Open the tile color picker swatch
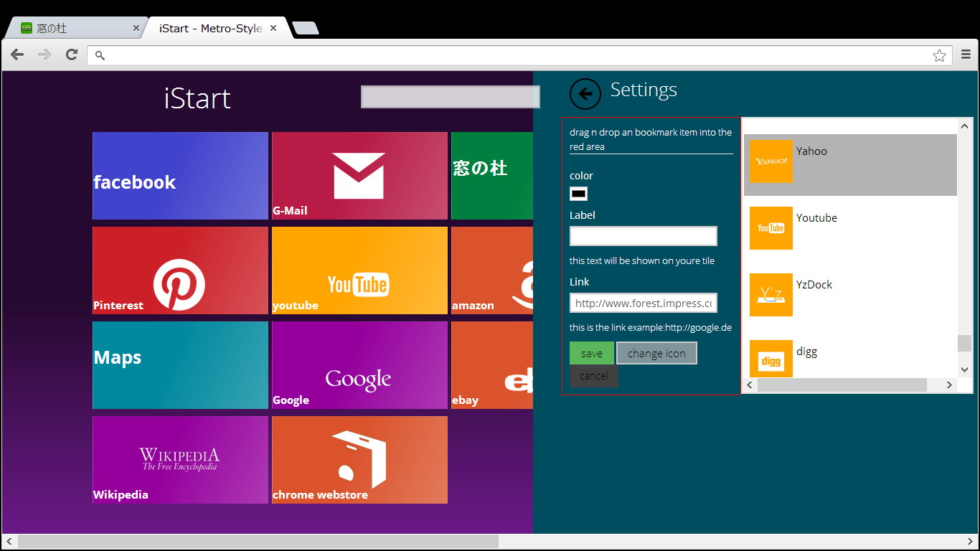The width and height of the screenshot is (980, 551). [x=578, y=194]
